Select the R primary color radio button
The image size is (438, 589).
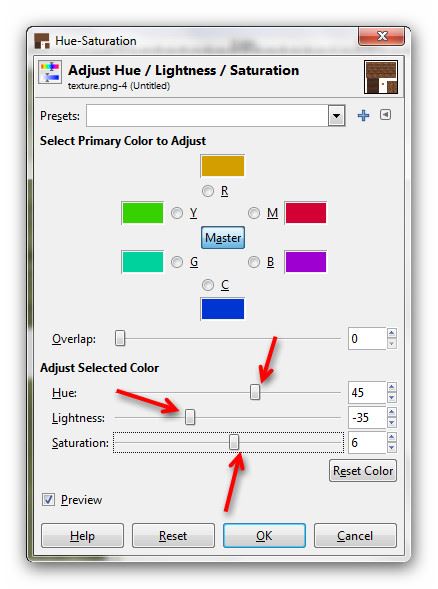click(208, 191)
